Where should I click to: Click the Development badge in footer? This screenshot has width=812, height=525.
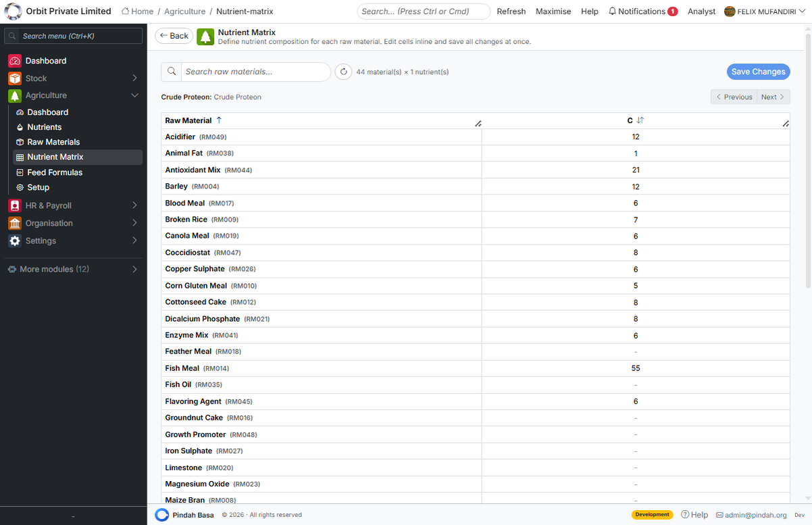point(652,515)
